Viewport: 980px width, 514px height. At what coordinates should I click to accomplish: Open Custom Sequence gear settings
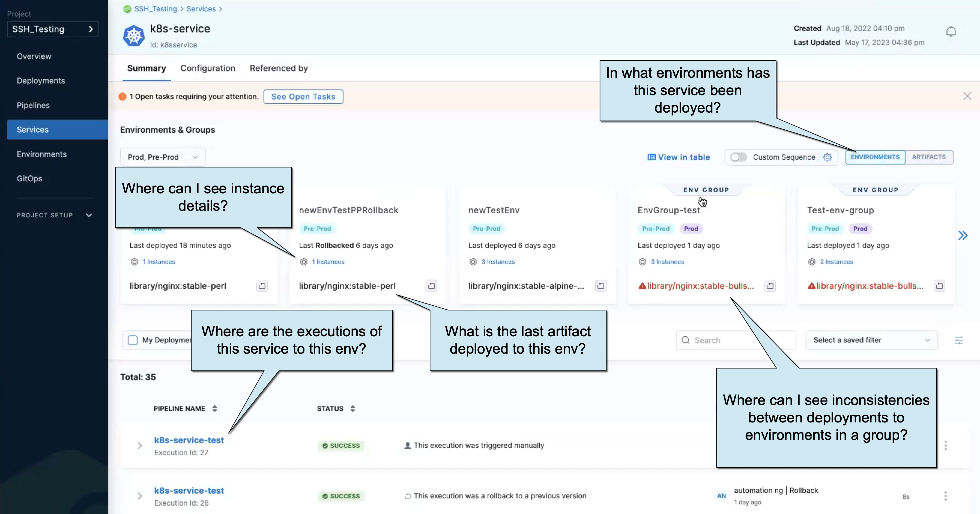pyautogui.click(x=827, y=157)
